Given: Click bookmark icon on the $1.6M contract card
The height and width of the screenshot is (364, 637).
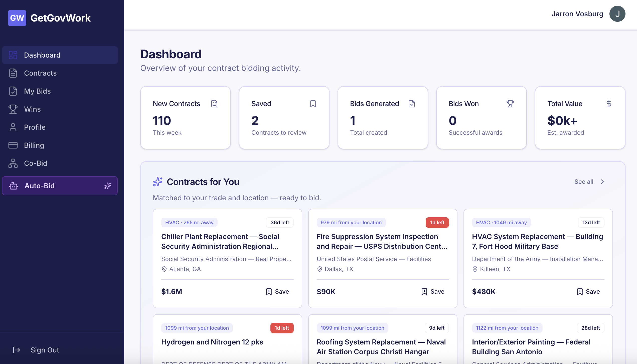Looking at the screenshot, I should (x=269, y=292).
